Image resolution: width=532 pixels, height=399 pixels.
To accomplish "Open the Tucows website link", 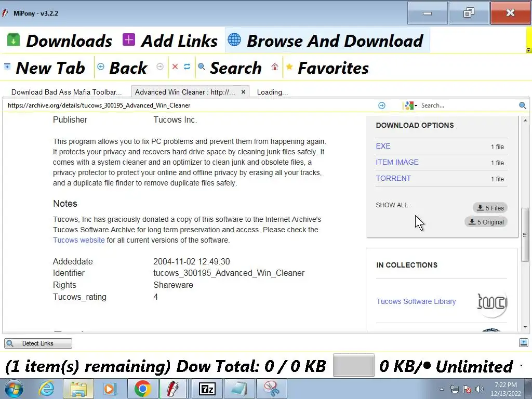I will click(x=79, y=240).
